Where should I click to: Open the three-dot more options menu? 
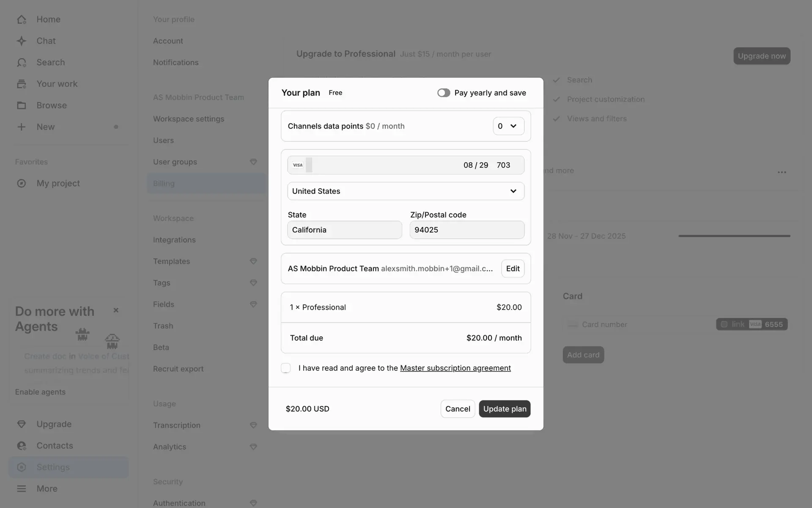click(782, 172)
